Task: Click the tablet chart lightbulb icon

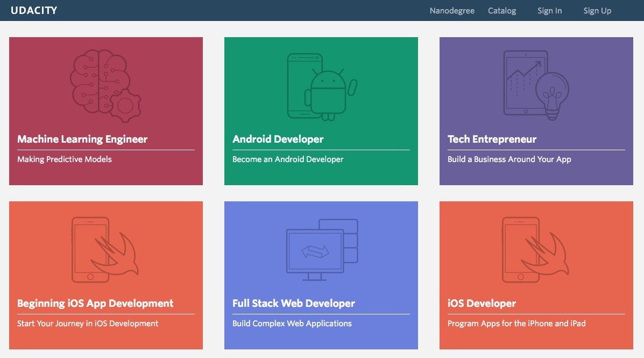Action: click(x=536, y=85)
